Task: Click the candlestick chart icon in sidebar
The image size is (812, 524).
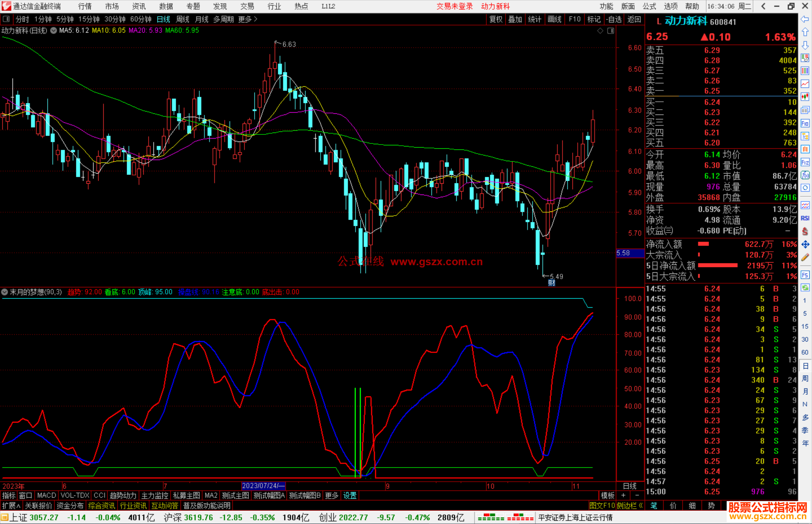Action: click(805, 97)
